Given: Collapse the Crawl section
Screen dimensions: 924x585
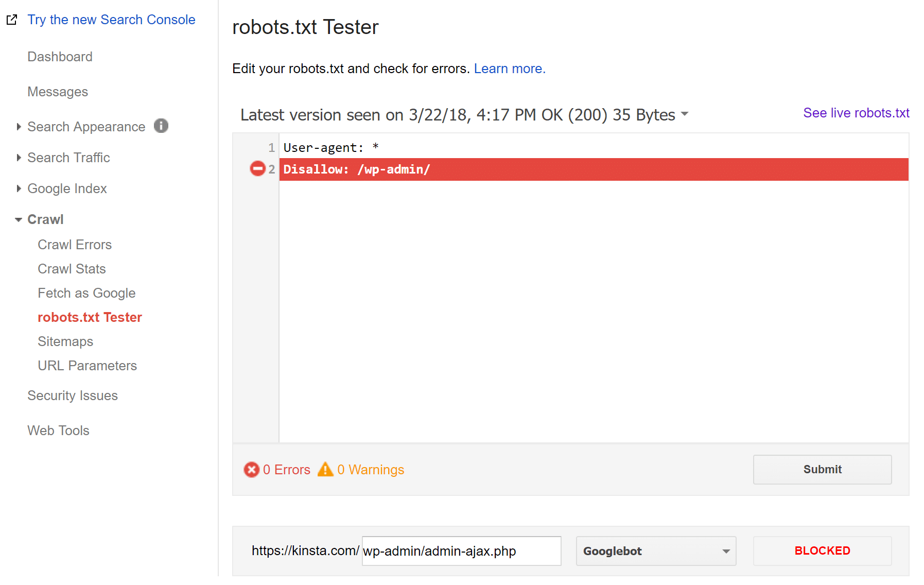Looking at the screenshot, I should pyautogui.click(x=19, y=219).
